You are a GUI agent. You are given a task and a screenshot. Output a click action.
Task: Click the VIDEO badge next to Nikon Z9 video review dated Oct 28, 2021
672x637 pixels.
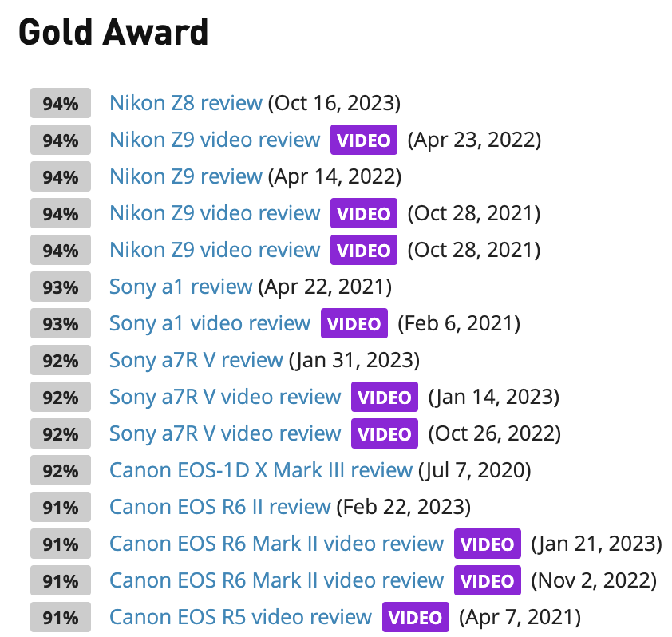tap(363, 213)
